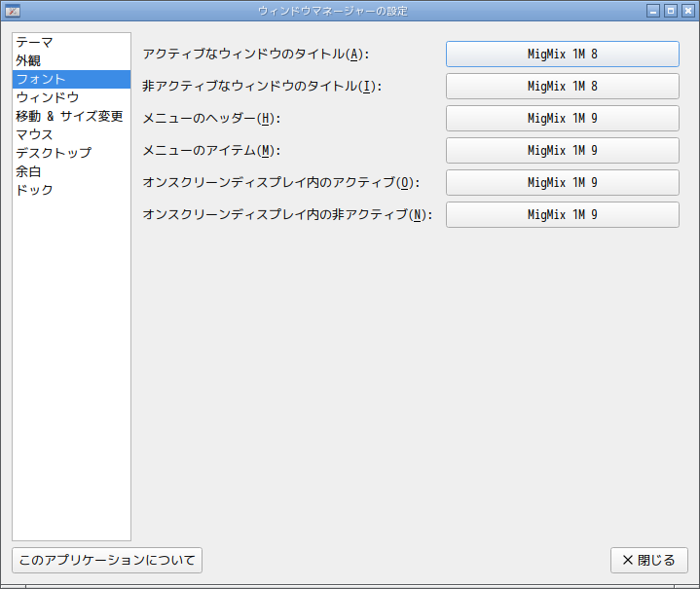Change font for アクティブなウィンドウのタイトル
This screenshot has height=589, width=700.
tap(562, 55)
